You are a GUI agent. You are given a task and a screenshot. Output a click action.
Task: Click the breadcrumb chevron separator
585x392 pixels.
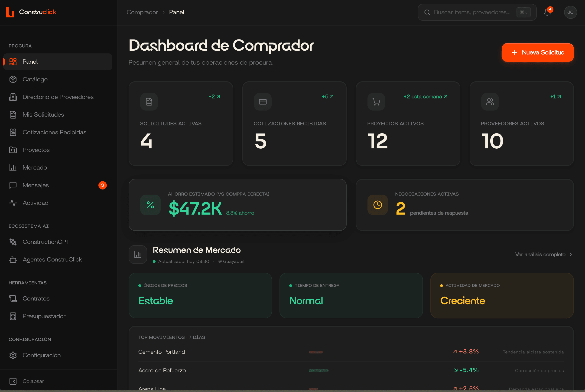click(x=163, y=12)
